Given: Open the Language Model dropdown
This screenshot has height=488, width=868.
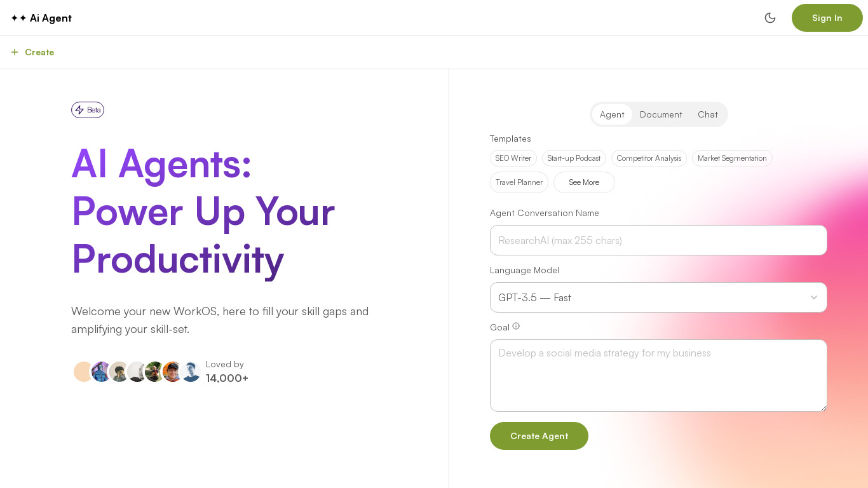Looking at the screenshot, I should (x=648, y=297).
